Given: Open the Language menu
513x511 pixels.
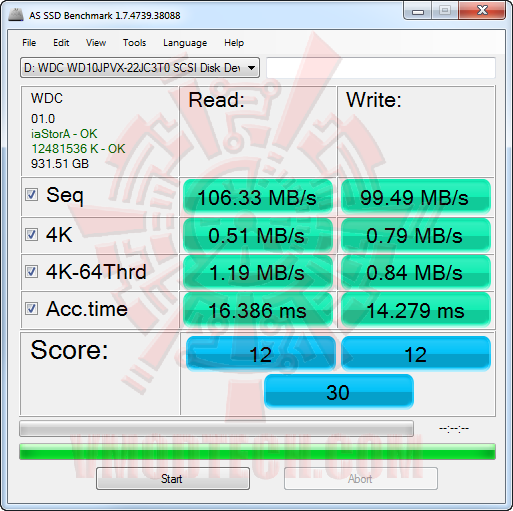Looking at the screenshot, I should pyautogui.click(x=185, y=43).
